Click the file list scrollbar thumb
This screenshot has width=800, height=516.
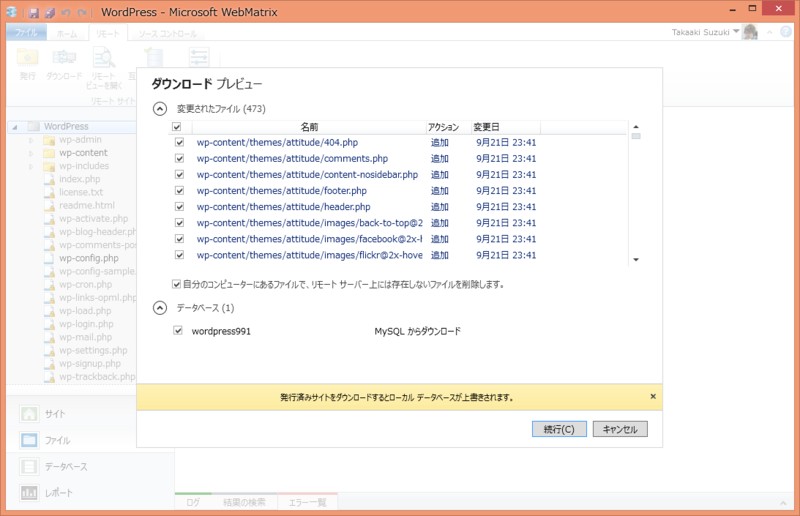[x=636, y=136]
